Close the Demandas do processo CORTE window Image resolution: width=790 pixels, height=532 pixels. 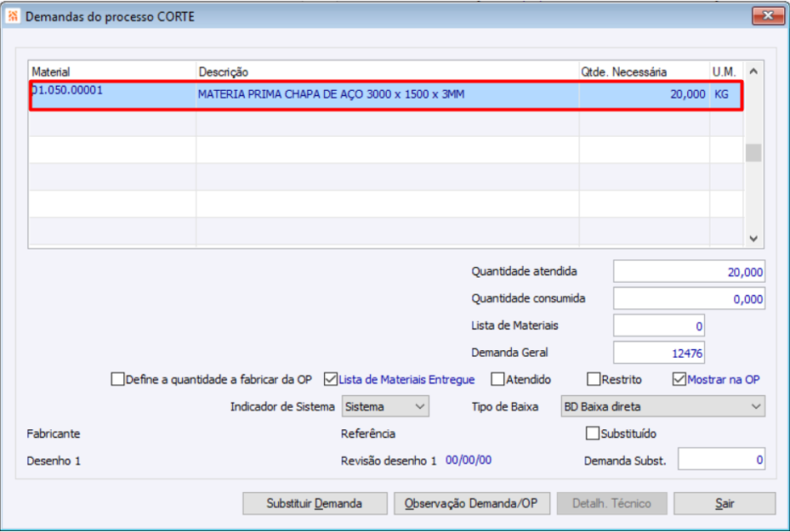[768, 15]
